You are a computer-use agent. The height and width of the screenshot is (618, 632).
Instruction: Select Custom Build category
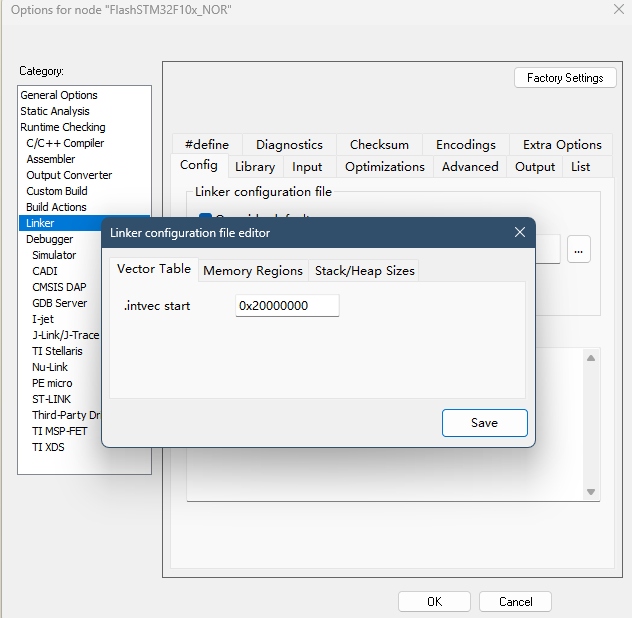point(57,191)
